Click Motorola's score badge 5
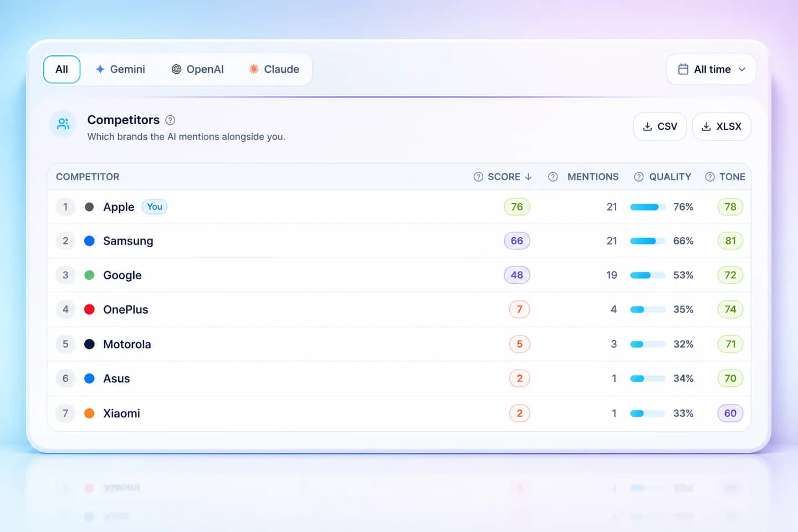Screen dimensions: 798x532 click(x=520, y=344)
